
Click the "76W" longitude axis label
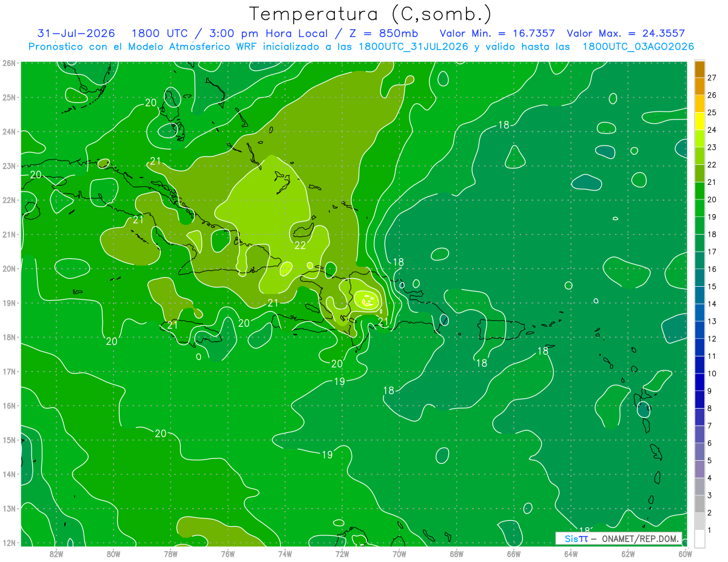point(227,554)
